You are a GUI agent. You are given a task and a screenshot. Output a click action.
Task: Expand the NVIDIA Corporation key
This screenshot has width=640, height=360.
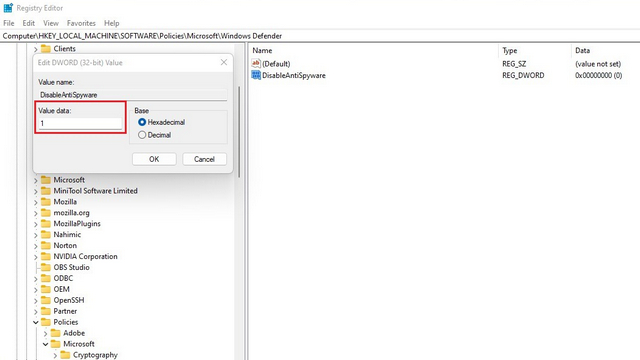tap(36, 257)
